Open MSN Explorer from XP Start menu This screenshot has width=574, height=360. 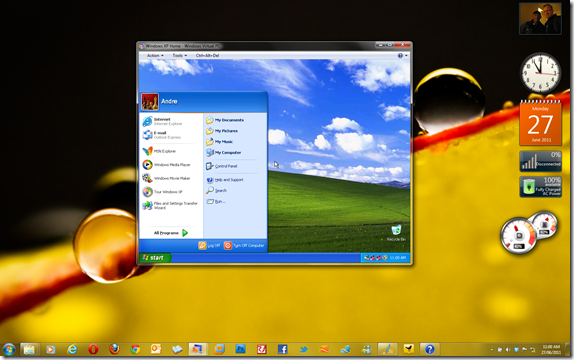click(x=160, y=151)
